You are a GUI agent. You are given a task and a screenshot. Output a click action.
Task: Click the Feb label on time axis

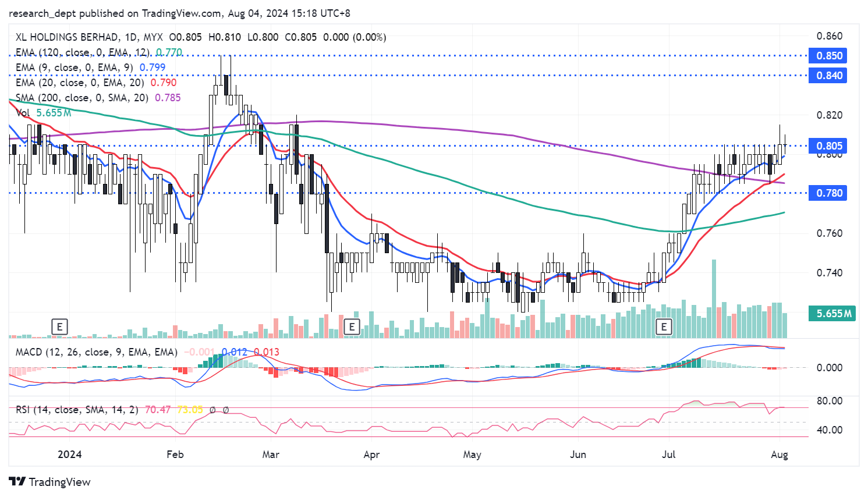175,455
